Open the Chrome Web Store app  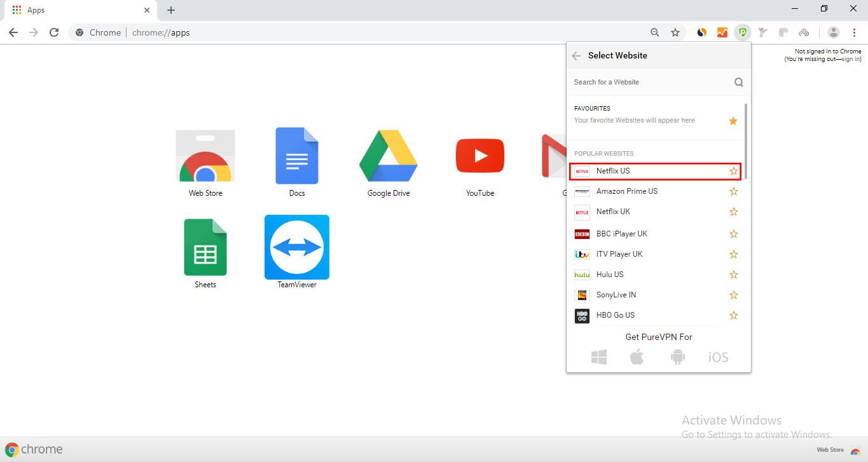[x=205, y=156]
